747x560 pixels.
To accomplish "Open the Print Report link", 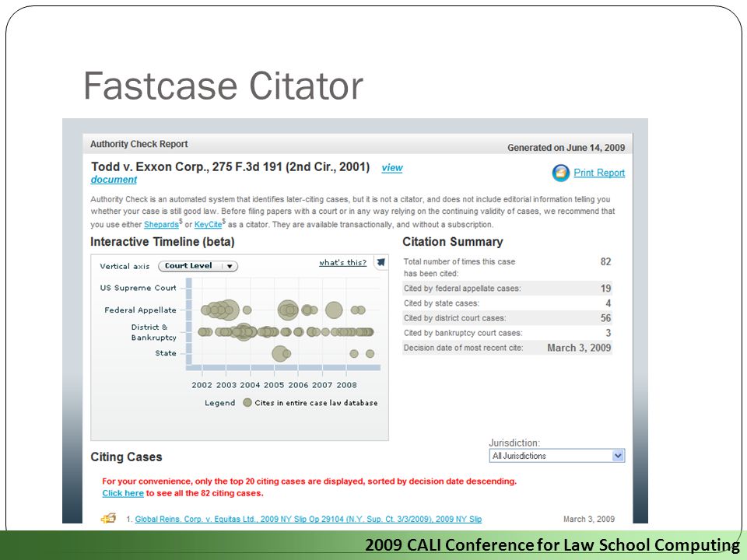I will [x=599, y=173].
